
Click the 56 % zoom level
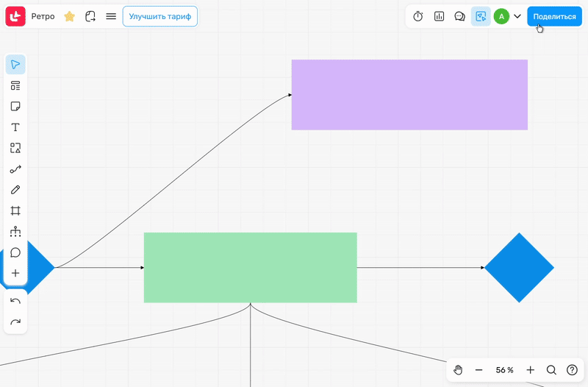tap(504, 370)
